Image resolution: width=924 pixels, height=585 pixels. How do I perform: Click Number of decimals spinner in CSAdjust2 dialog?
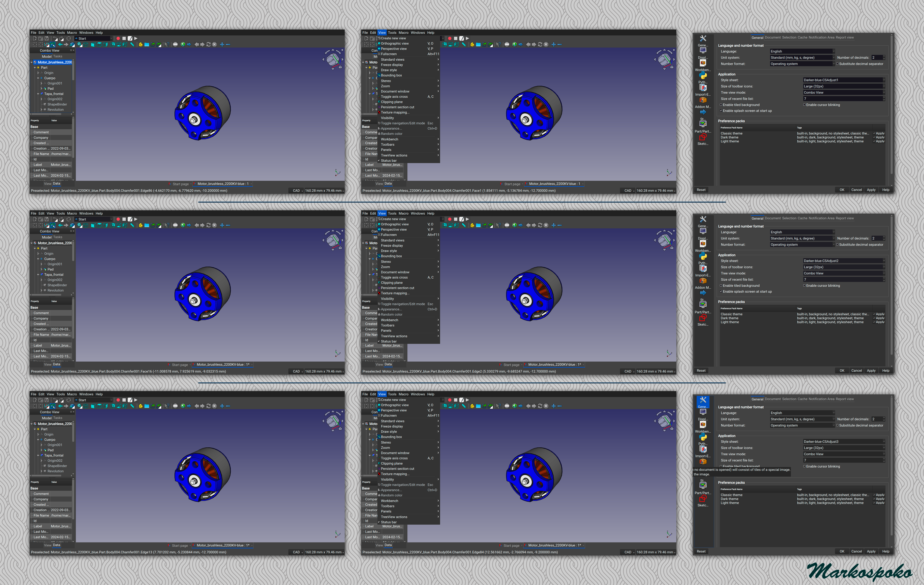(878, 238)
